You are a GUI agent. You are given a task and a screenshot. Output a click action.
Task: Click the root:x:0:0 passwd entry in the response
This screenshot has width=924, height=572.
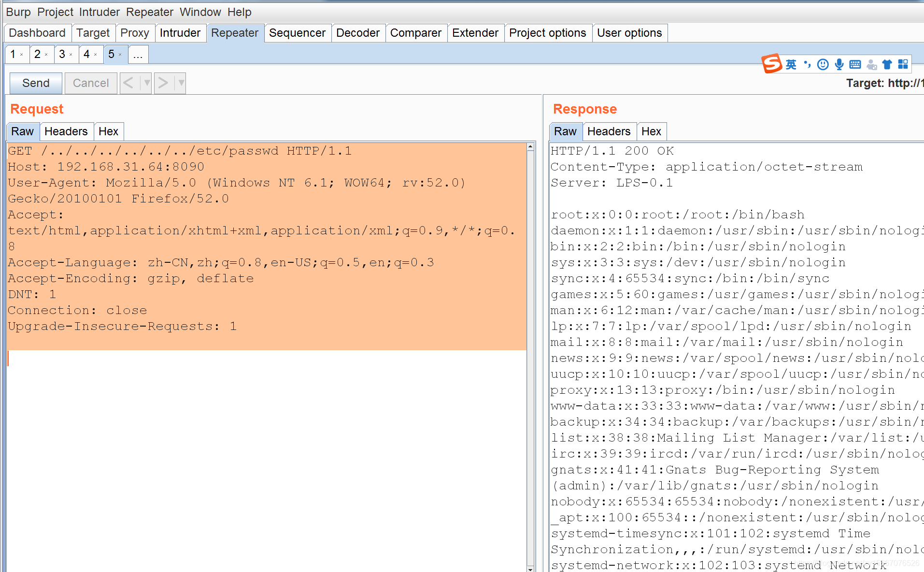click(x=678, y=214)
